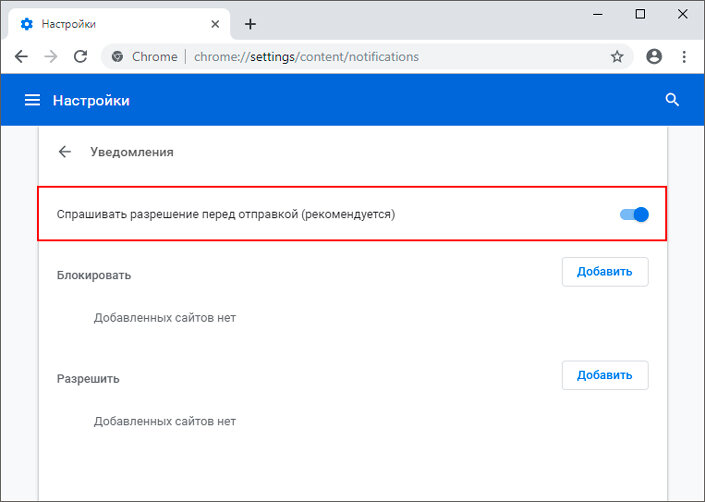This screenshot has width=705, height=502.
Task: Click Добавленных сайтов нет under Разрешить
Action: tap(165, 421)
